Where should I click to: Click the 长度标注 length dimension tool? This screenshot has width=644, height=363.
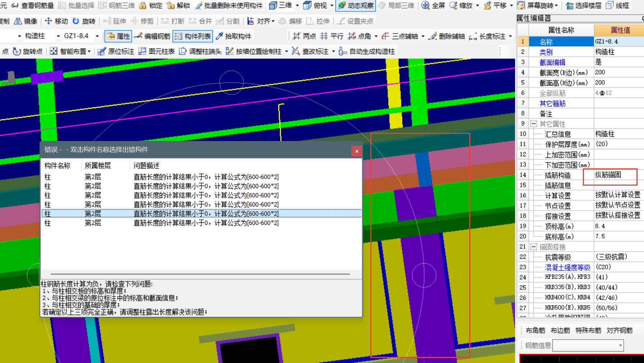tap(487, 36)
